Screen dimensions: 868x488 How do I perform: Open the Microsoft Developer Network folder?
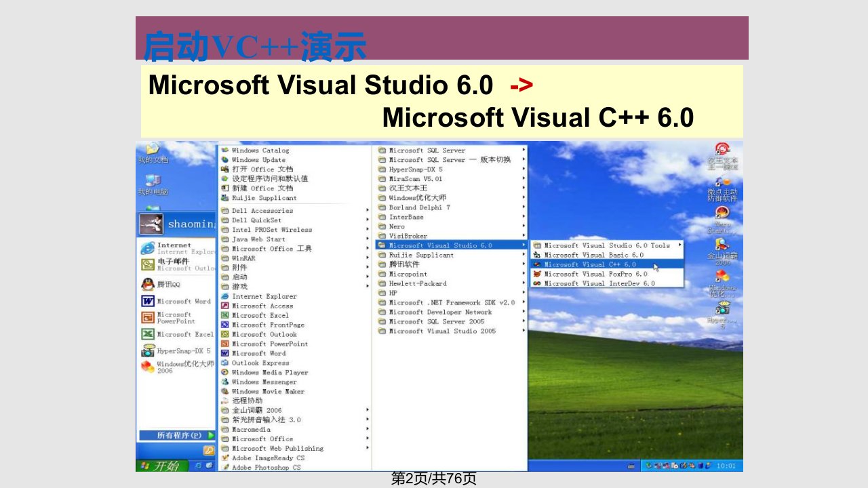[x=452, y=312]
